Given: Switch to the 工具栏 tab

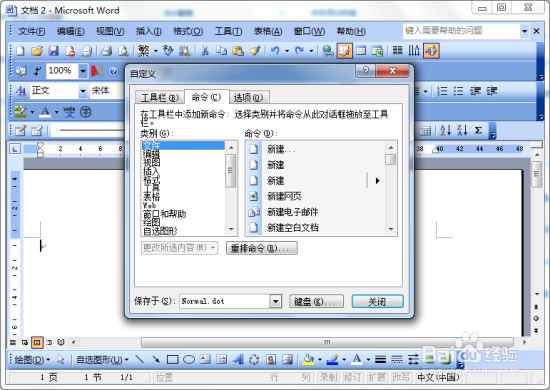Looking at the screenshot, I should coord(160,98).
